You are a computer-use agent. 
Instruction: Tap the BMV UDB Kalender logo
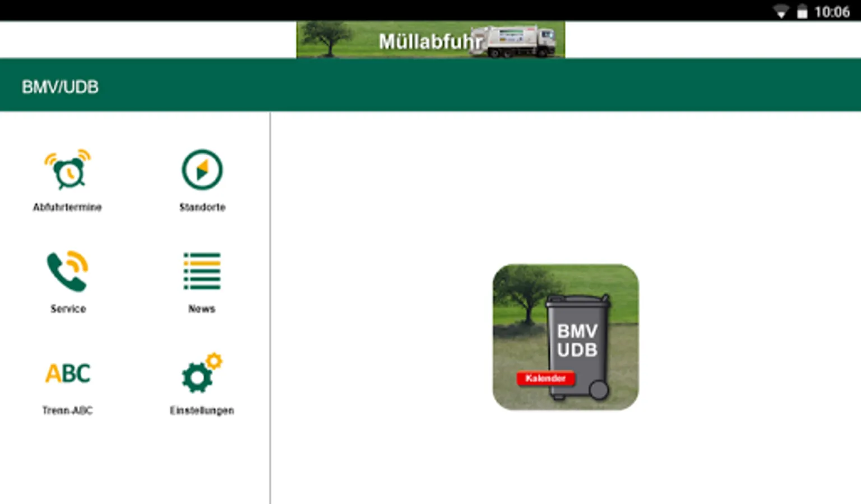[x=566, y=337]
